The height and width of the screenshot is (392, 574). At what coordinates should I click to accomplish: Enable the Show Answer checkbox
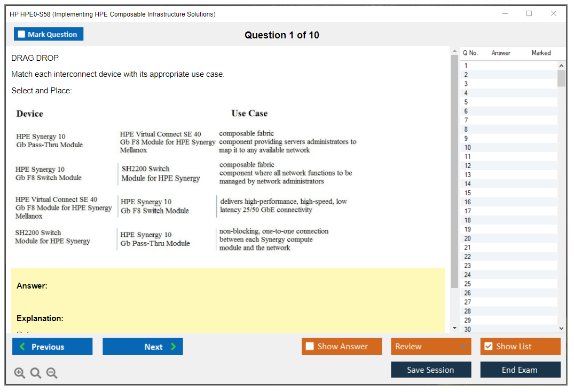[x=310, y=347]
